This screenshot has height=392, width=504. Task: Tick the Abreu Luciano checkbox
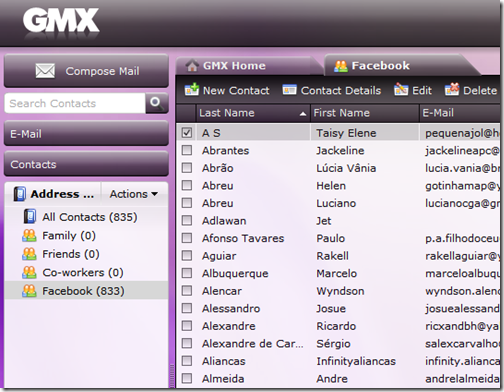(x=187, y=203)
